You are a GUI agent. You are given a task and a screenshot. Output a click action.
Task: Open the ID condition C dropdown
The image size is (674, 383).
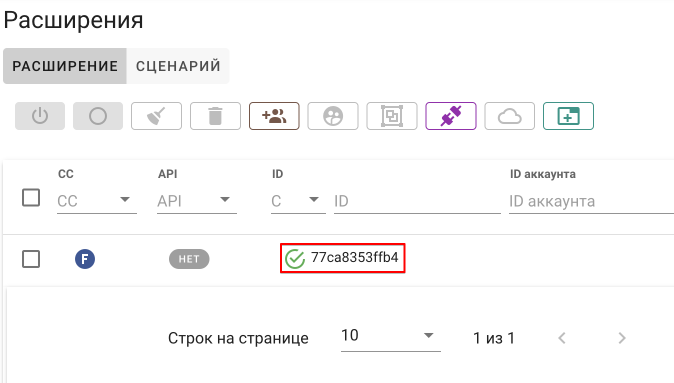(x=298, y=201)
